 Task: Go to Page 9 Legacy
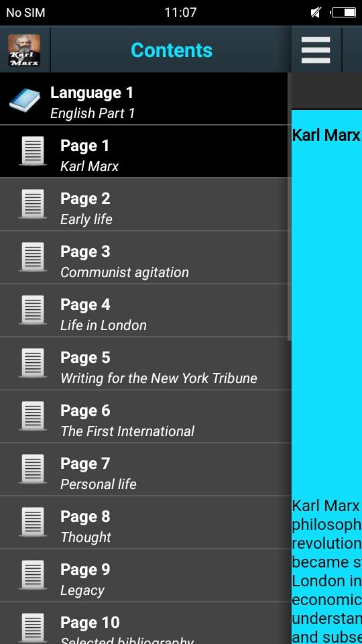coord(145,576)
